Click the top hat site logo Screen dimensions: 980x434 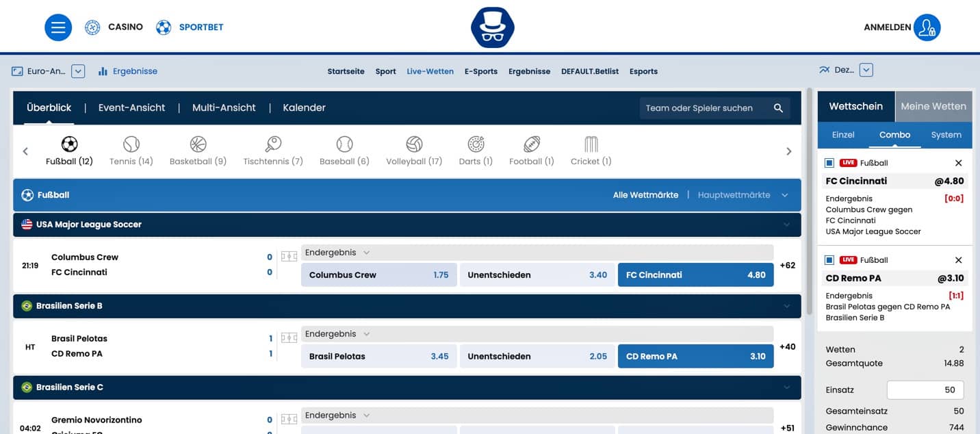coord(492,27)
